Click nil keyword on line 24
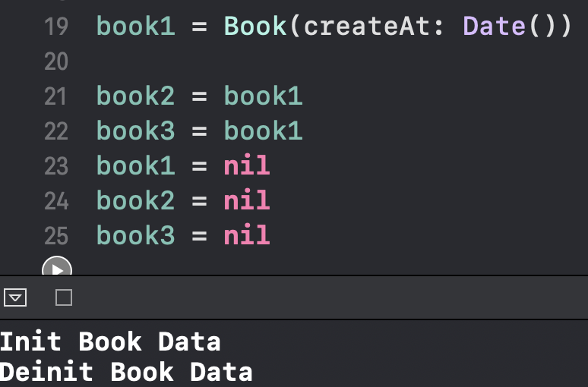 click(247, 200)
